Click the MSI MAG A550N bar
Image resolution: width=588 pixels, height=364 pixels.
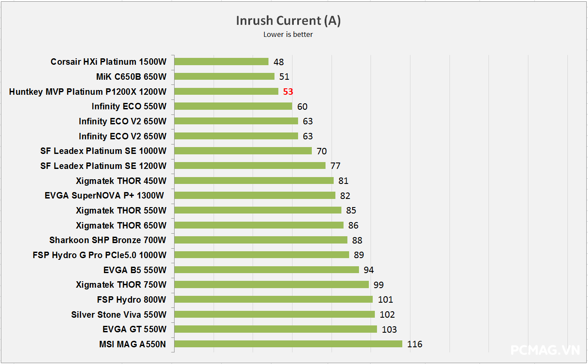(288, 344)
